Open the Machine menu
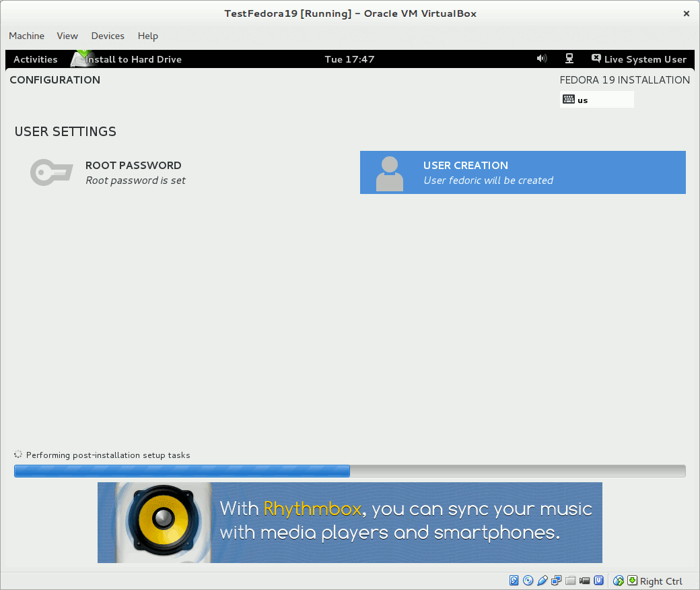Image resolution: width=700 pixels, height=590 pixels. [x=27, y=36]
